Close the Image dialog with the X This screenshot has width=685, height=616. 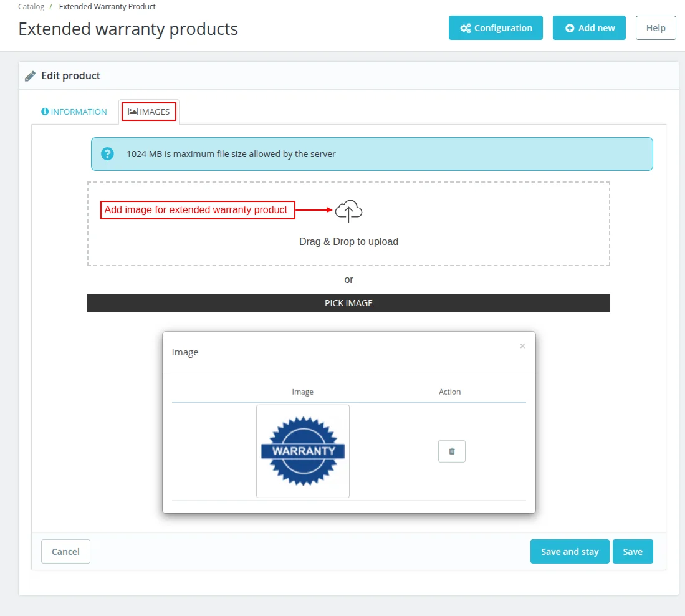coord(522,345)
